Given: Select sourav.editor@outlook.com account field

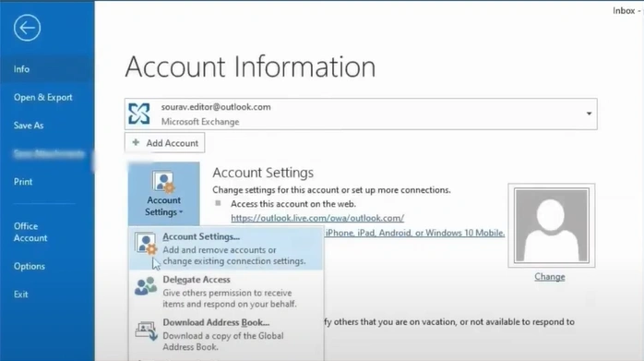Looking at the screenshot, I should [x=361, y=114].
